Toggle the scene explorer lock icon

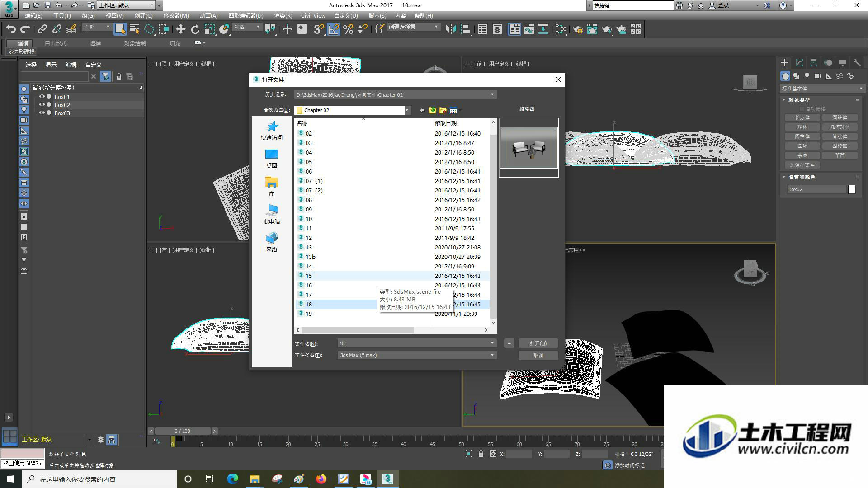[x=119, y=77]
